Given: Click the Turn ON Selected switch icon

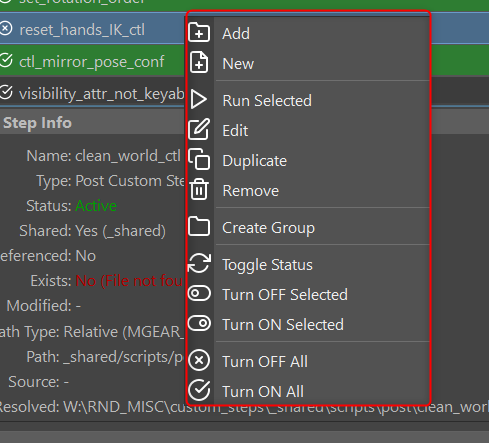Looking at the screenshot, I should click(x=199, y=323).
